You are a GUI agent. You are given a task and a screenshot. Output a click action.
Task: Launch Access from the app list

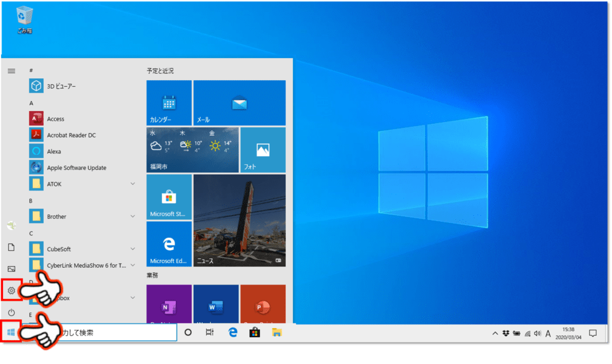coord(55,119)
